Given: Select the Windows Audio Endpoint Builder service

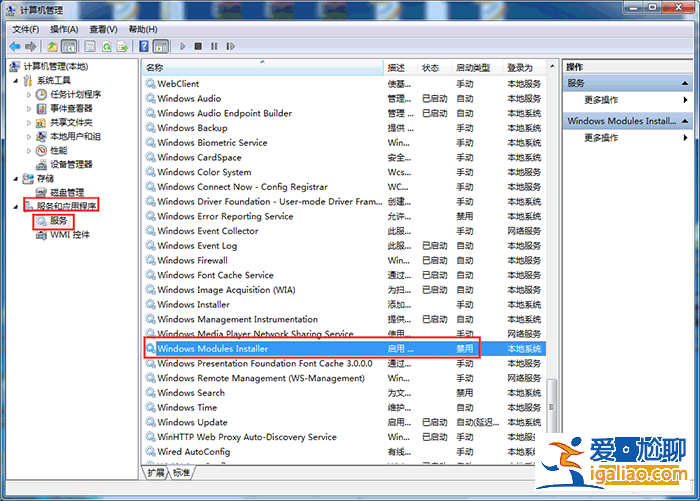Looking at the screenshot, I should click(345, 113).
